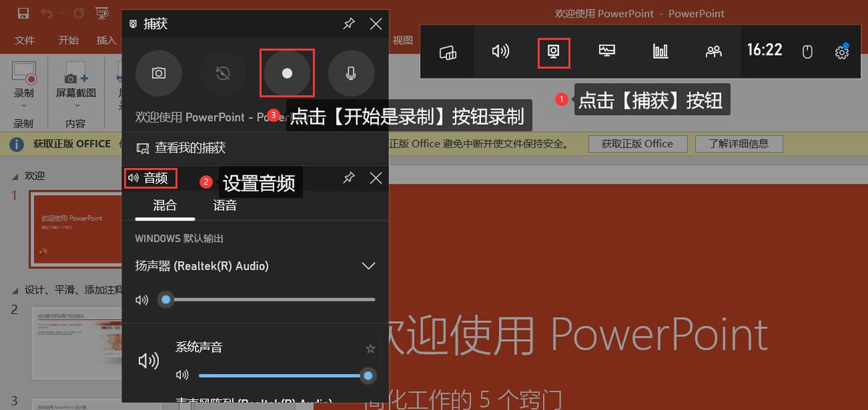
Task: Open Game Bar settings gear
Action: pyautogui.click(x=841, y=52)
